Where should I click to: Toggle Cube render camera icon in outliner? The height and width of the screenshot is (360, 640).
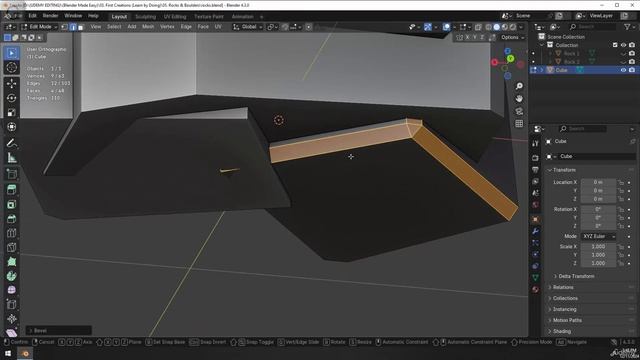pyautogui.click(x=632, y=70)
